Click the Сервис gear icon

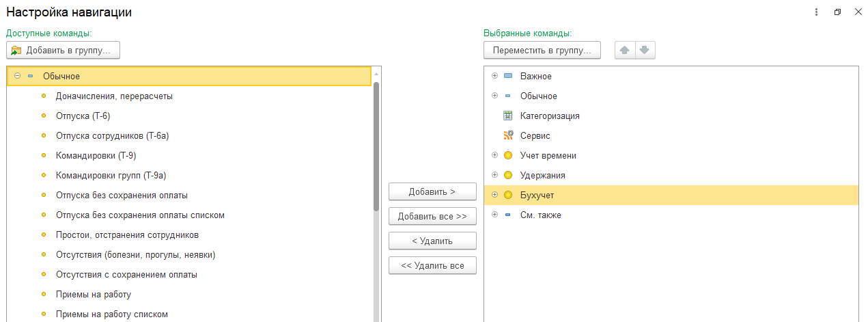[x=507, y=135]
